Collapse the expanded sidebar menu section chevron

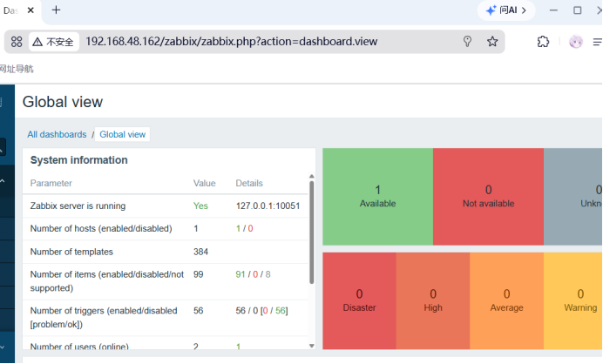point(3,180)
